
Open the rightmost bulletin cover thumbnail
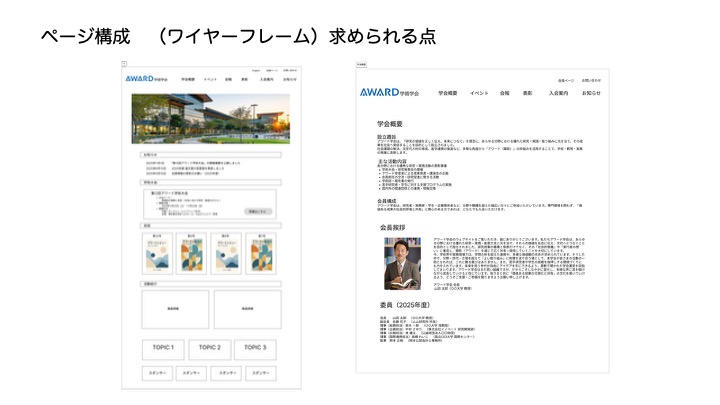(x=261, y=253)
